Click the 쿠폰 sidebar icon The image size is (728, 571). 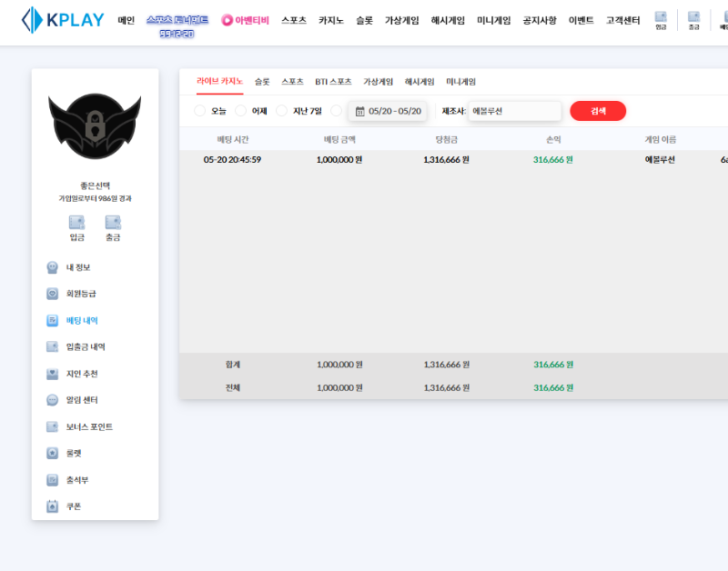(53, 506)
